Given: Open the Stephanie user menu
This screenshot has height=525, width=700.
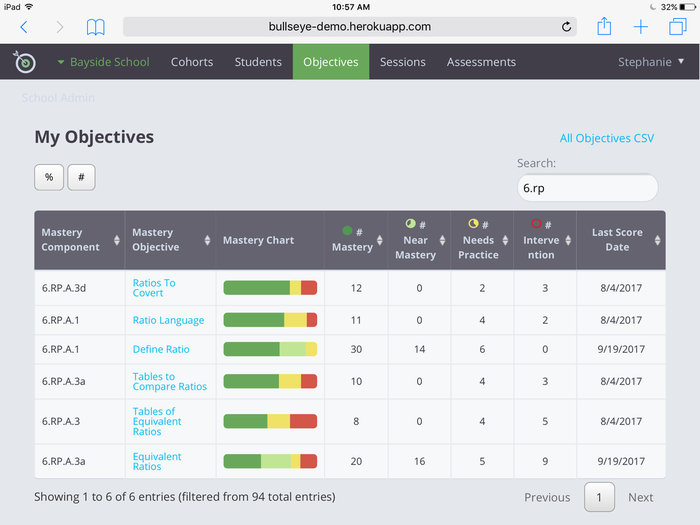Looking at the screenshot, I should click(x=651, y=62).
